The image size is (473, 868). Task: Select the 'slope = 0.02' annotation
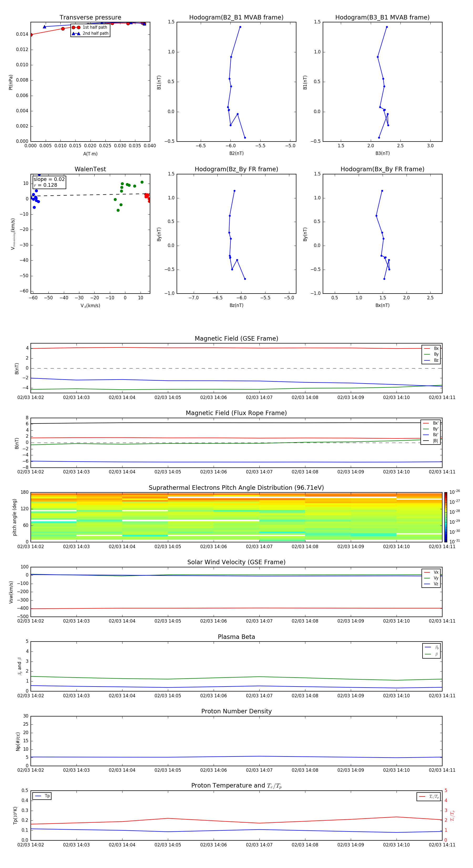tap(49, 179)
